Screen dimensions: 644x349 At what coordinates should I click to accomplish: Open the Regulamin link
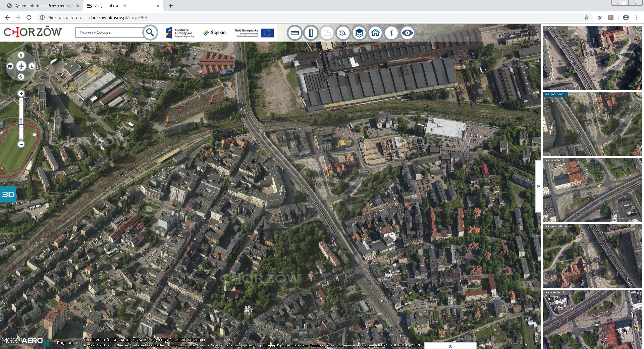67,343
